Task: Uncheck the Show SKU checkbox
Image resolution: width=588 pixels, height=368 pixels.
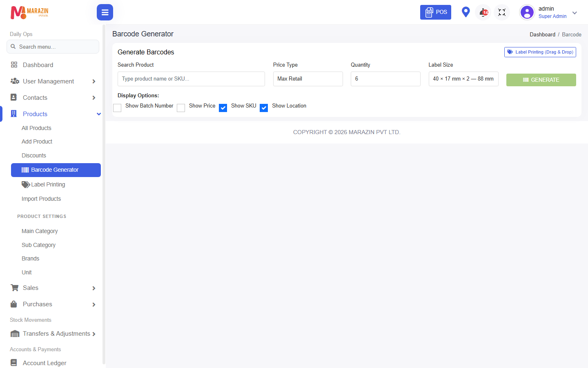Action: (x=223, y=108)
